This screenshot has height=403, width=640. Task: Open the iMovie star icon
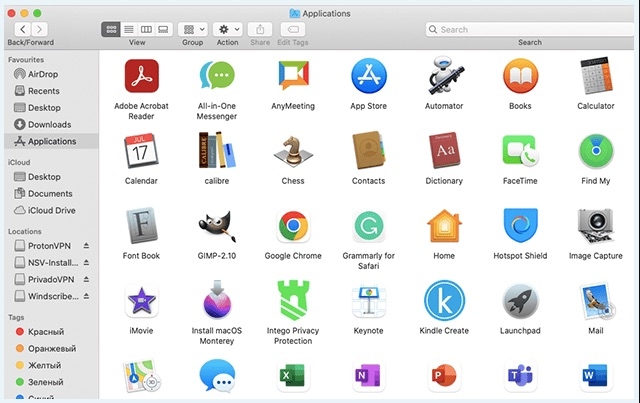141,301
